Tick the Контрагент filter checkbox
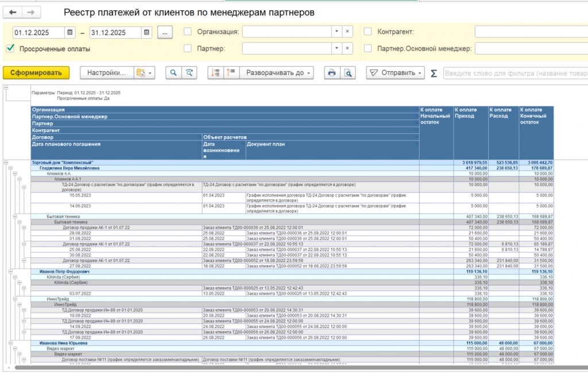The height and width of the screenshot is (378, 588). 368,32
